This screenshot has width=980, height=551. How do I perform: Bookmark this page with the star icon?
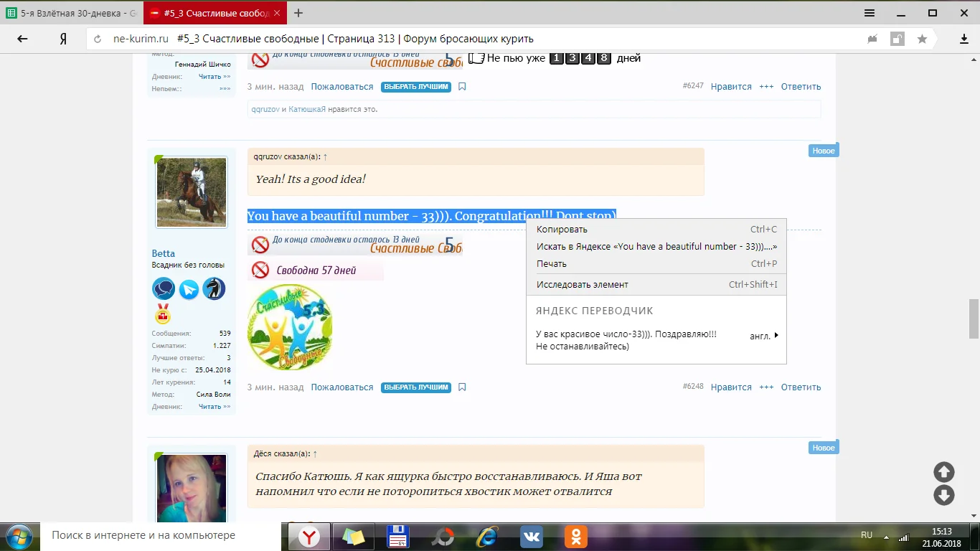point(922,39)
